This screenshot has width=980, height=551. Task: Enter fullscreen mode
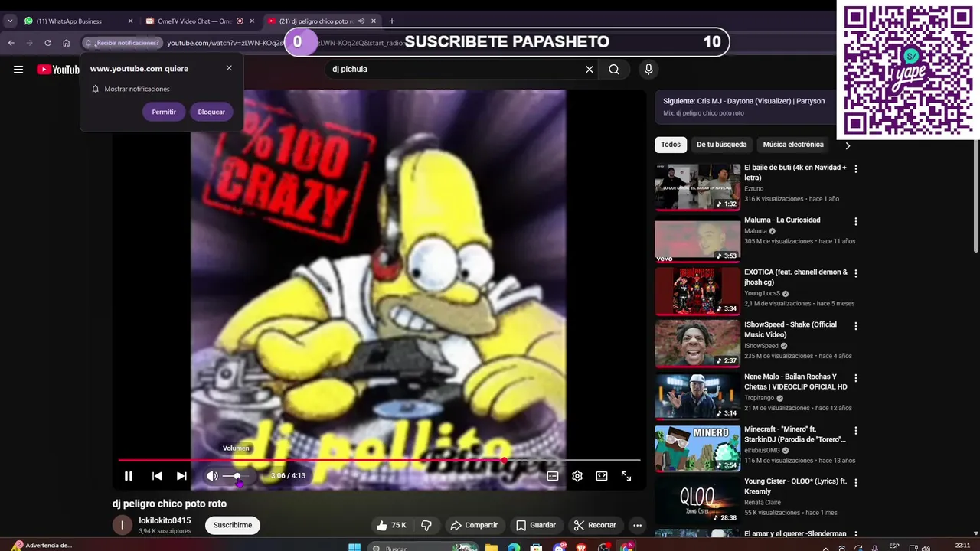point(626,476)
